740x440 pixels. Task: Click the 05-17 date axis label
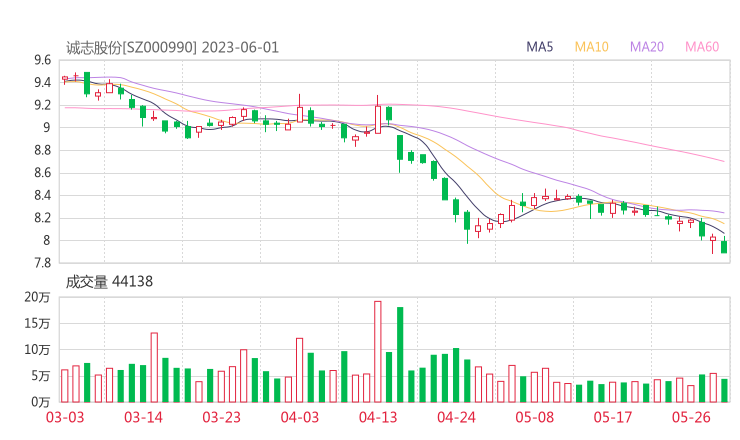(x=613, y=417)
